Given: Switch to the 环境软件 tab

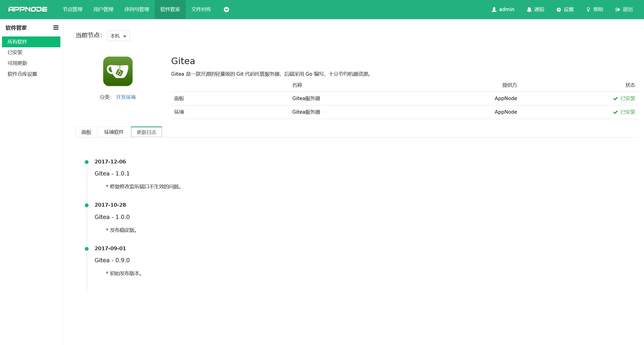Looking at the screenshot, I should [114, 132].
